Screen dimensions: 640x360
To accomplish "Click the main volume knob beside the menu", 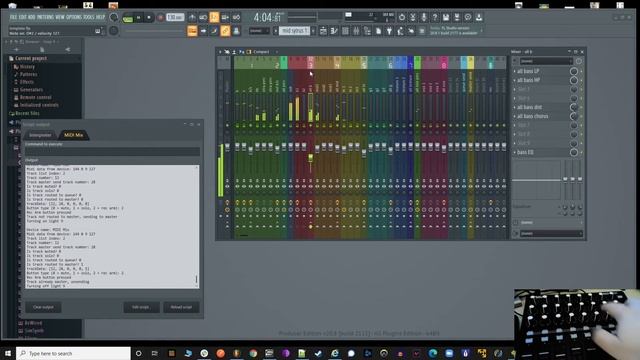I will tap(114, 17).
